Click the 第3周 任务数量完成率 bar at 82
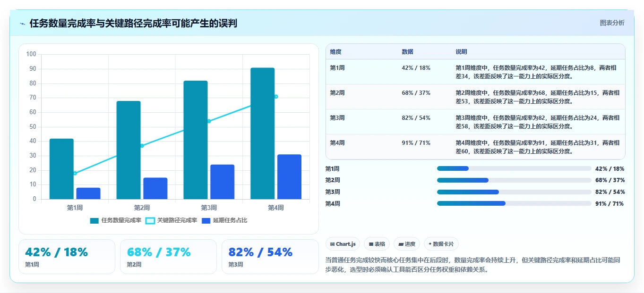644x293 pixels. (x=196, y=140)
